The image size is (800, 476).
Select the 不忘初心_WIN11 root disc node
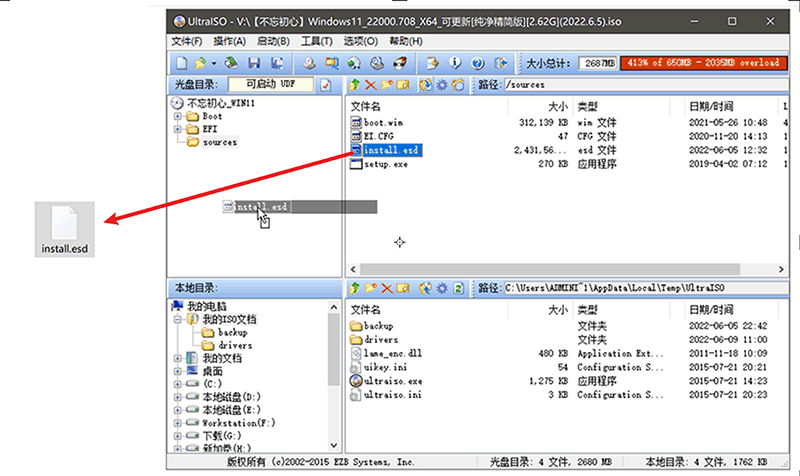coord(221,103)
